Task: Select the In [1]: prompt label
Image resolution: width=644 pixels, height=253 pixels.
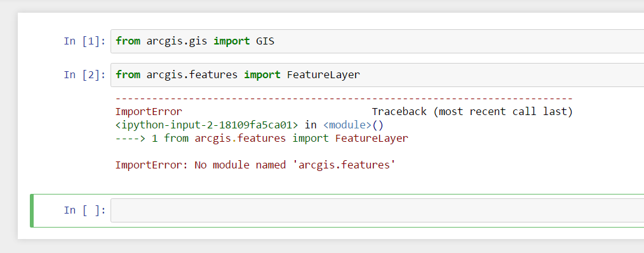Action: point(84,41)
